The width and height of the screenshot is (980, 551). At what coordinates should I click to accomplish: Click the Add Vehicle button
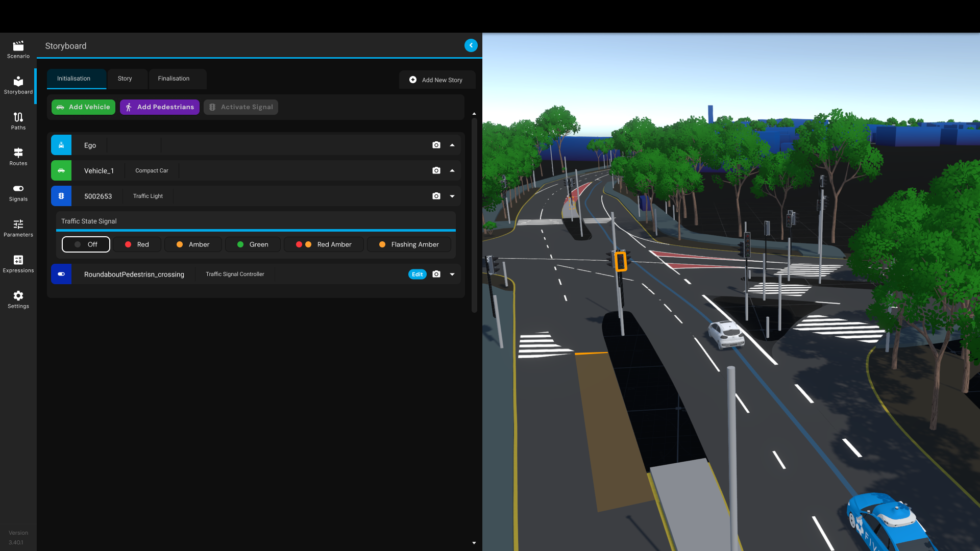(83, 107)
